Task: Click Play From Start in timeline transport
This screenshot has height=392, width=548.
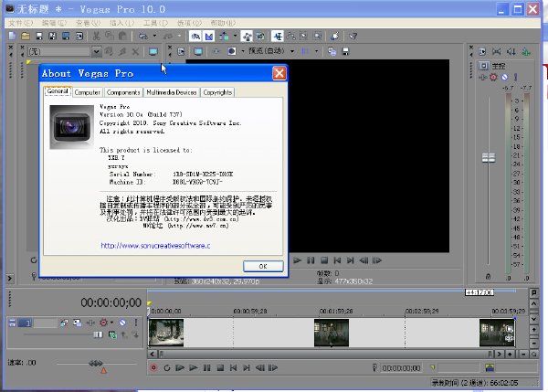Action: pyautogui.click(x=180, y=367)
